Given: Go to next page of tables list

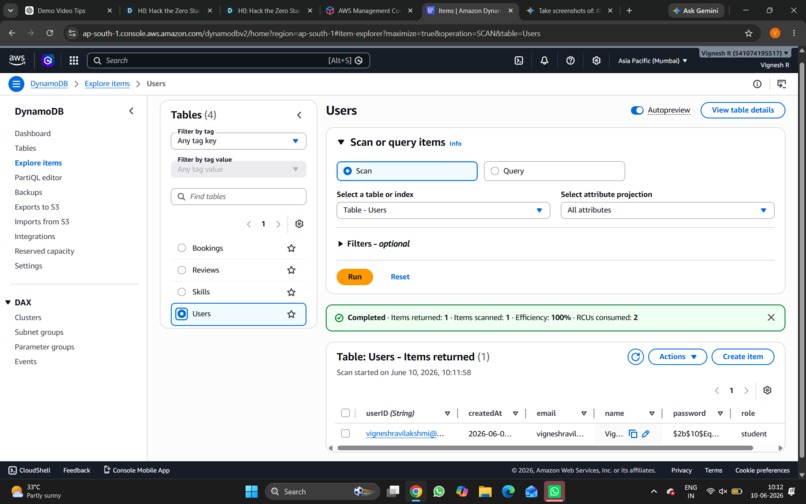Looking at the screenshot, I should pos(278,224).
